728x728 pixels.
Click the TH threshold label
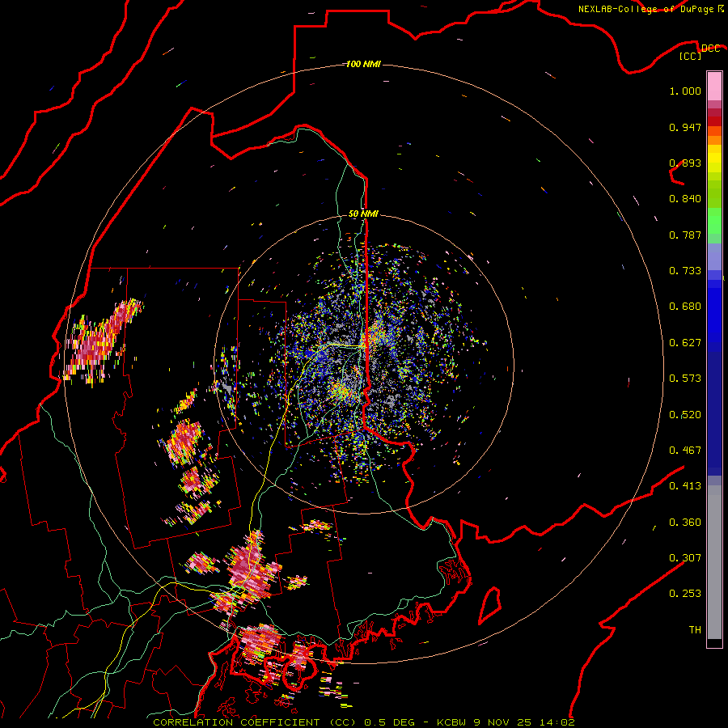tap(695, 630)
